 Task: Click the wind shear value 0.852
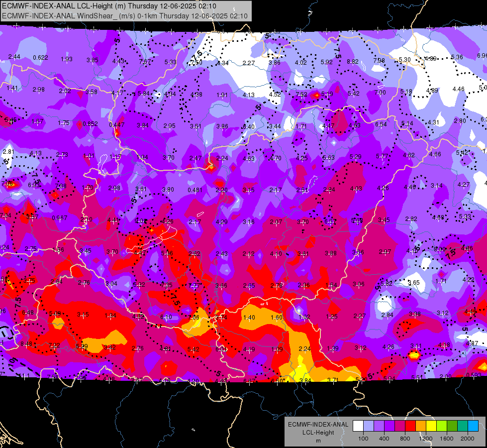click(x=91, y=124)
